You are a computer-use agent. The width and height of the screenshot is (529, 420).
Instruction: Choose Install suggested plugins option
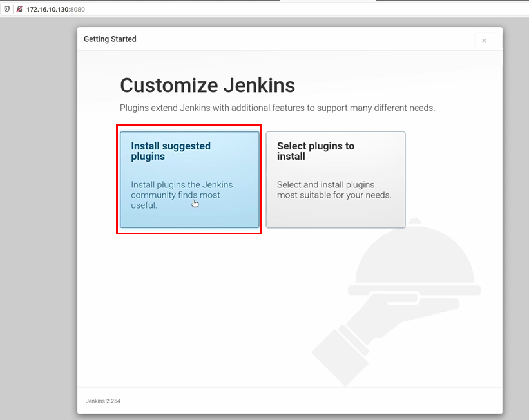189,180
